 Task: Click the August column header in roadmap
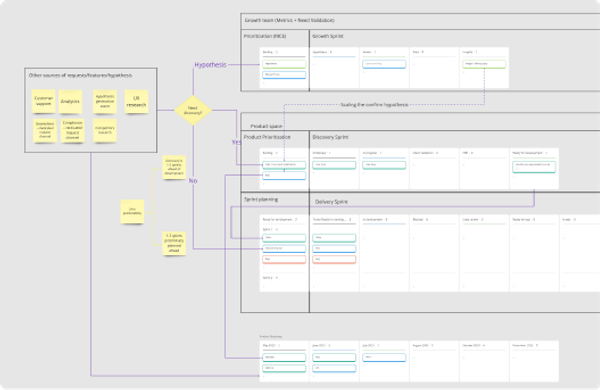click(423, 346)
